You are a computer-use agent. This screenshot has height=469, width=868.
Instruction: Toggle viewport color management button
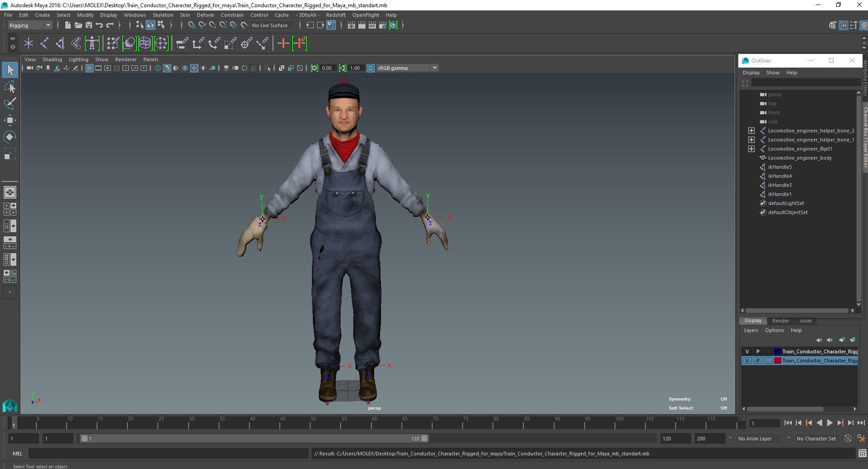pos(371,68)
